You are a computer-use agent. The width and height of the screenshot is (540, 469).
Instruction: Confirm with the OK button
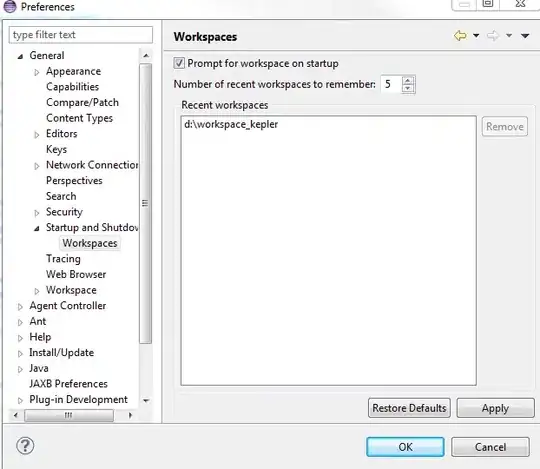[405, 447]
